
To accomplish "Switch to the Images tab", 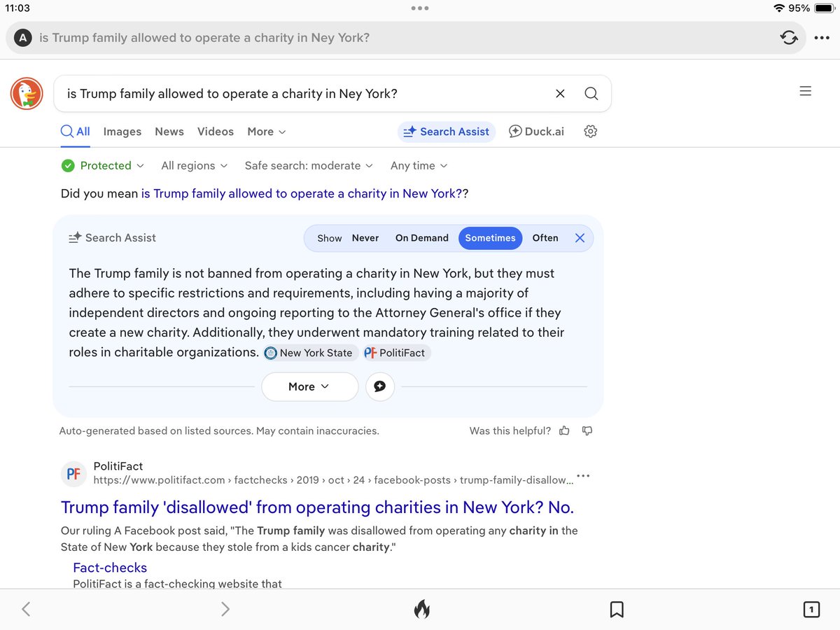I will pyautogui.click(x=122, y=132).
